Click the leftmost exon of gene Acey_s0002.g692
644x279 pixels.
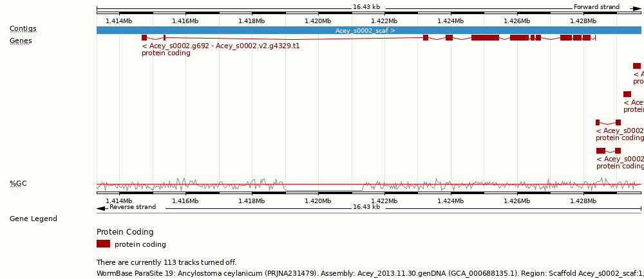[x=144, y=38]
